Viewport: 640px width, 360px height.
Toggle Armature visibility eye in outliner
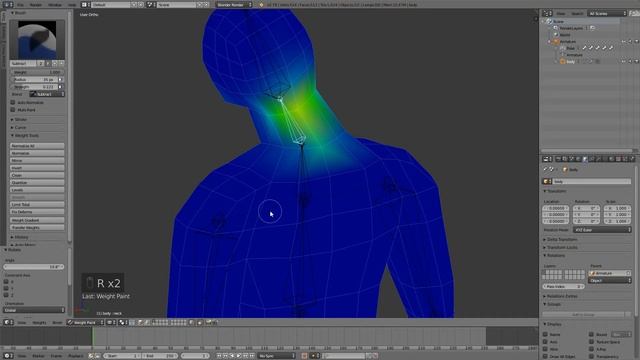[624, 42]
